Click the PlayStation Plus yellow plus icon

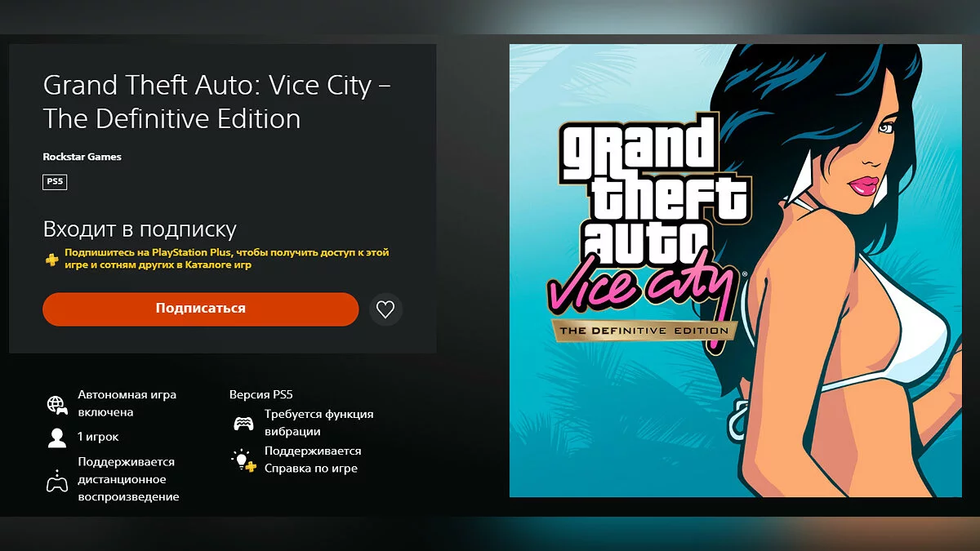click(51, 260)
